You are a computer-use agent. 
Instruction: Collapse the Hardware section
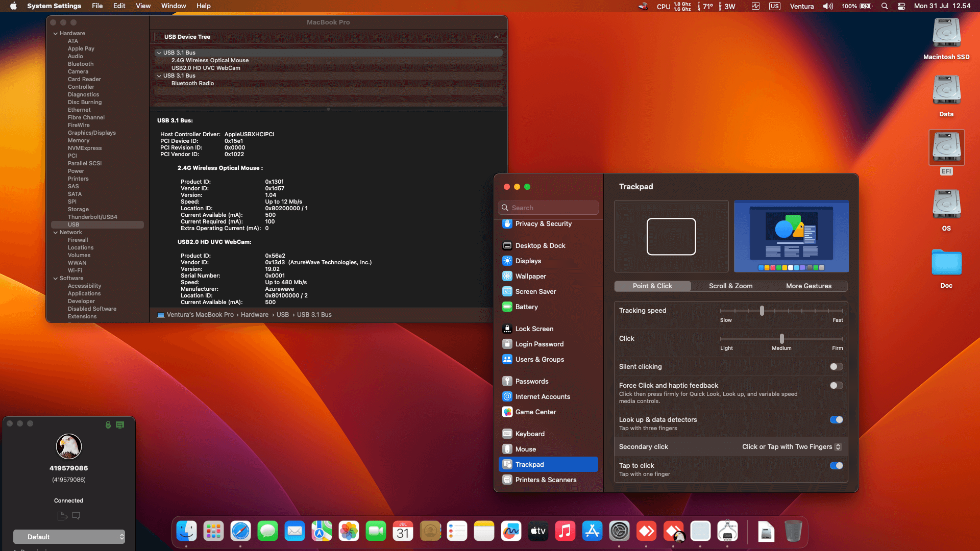56,33
